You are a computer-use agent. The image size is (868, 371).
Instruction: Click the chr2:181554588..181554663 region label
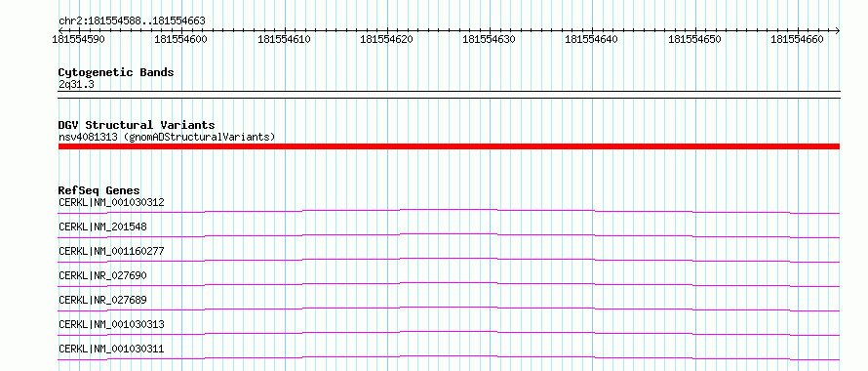(x=132, y=21)
